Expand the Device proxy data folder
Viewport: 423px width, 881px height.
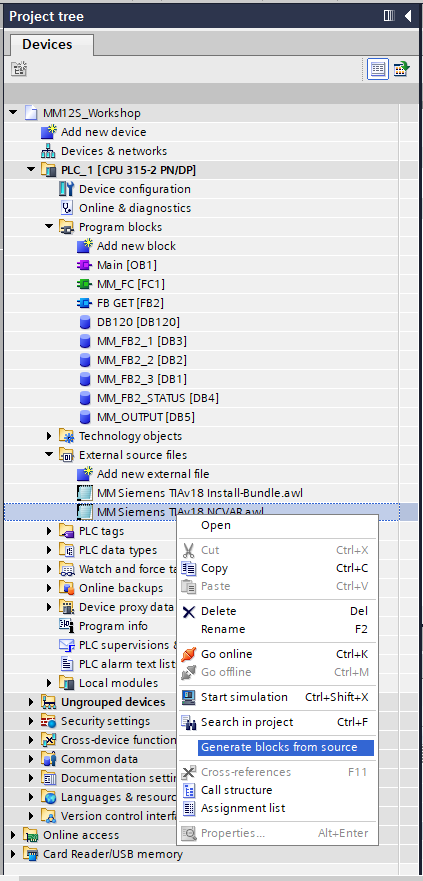click(49, 607)
